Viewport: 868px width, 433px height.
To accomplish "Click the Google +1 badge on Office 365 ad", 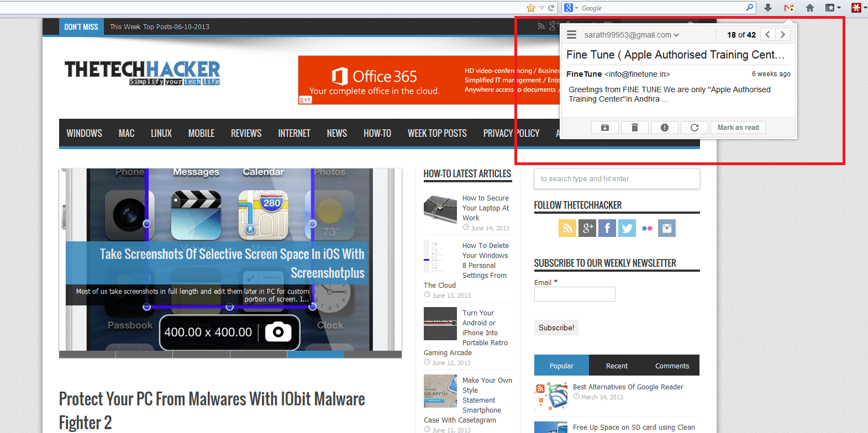I will point(306,100).
